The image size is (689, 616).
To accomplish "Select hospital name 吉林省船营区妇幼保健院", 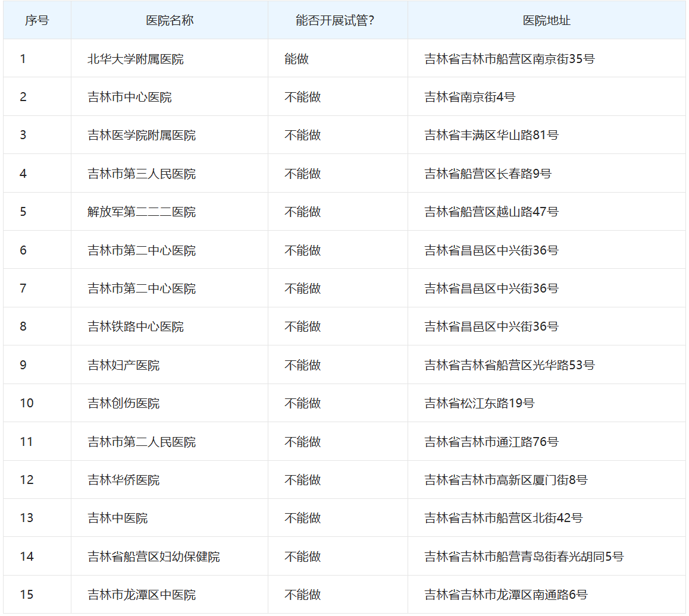I will [154, 557].
